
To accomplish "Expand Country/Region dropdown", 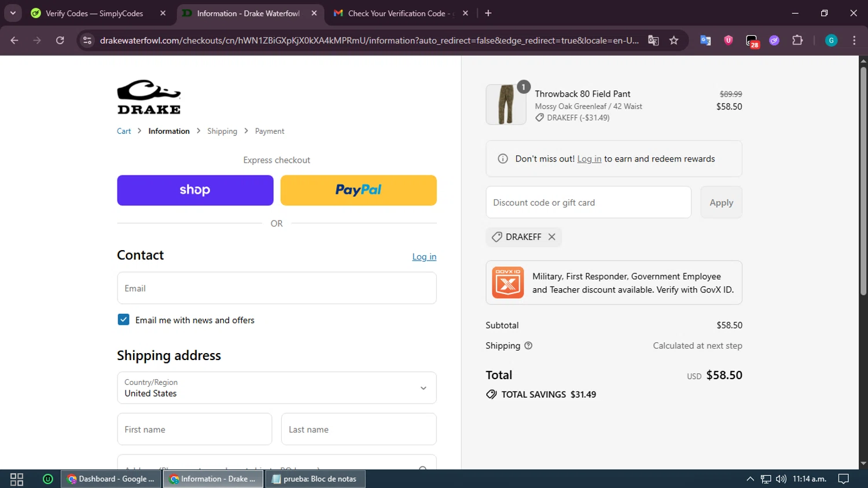I will [277, 388].
